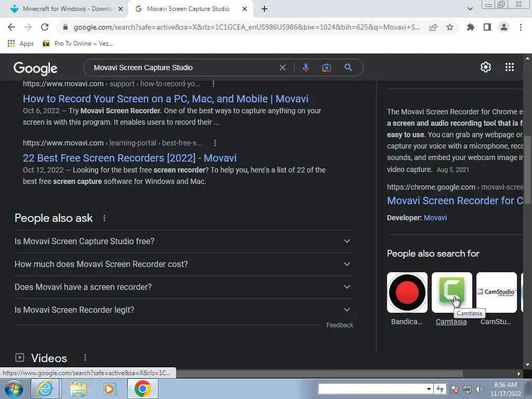Screen dimensions: 532x399
Task: Click the taskbar volume speaker icon
Action: pyautogui.click(x=479, y=389)
